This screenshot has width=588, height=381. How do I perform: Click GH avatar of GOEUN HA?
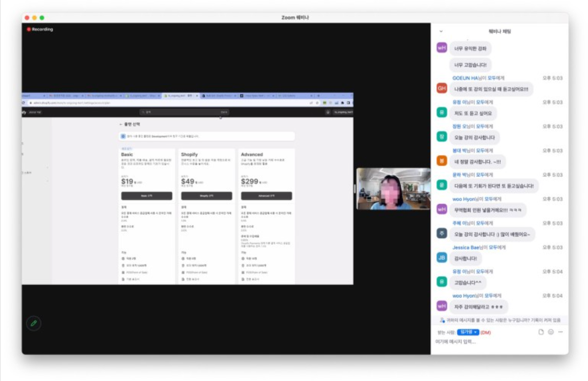click(442, 88)
